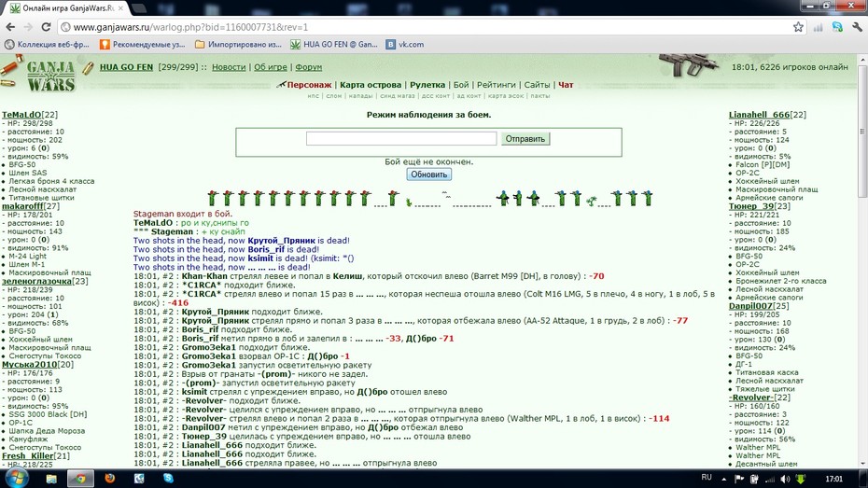Open Импортировано из bookmarks folder
Screen dimensions: 868x488
(239, 44)
